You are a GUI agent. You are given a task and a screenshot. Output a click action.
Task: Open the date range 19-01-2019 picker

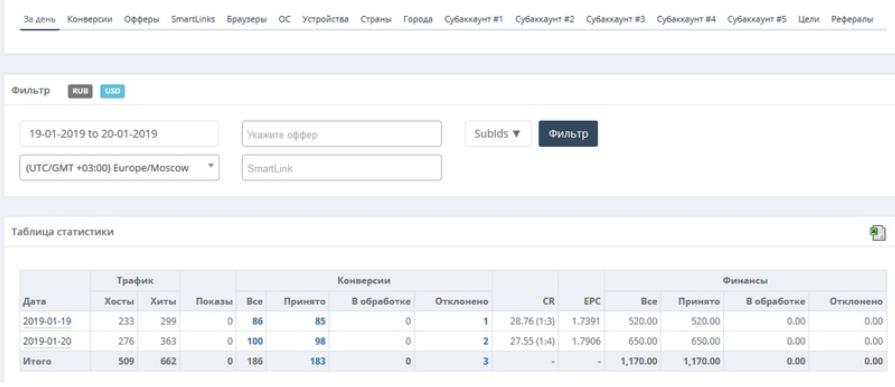click(x=119, y=134)
